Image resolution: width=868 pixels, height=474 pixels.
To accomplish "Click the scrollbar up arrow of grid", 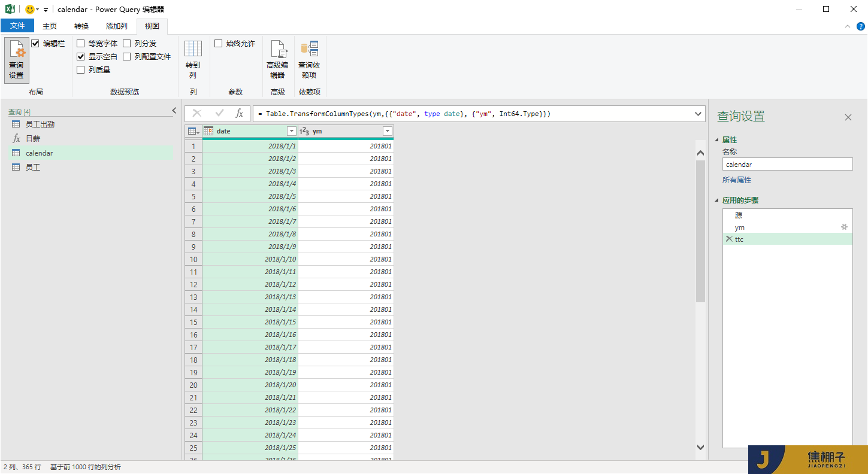I will click(700, 153).
